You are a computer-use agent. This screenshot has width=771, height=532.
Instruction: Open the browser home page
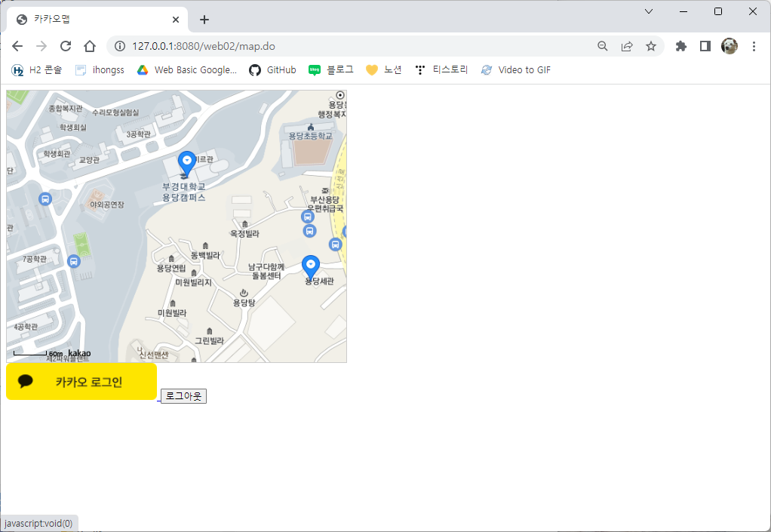(90, 46)
